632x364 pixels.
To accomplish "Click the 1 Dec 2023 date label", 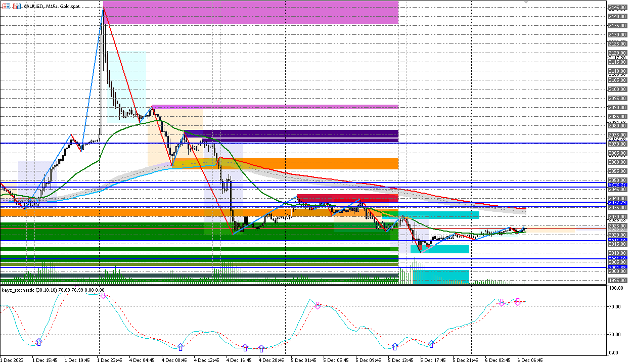I will click(x=11, y=360).
